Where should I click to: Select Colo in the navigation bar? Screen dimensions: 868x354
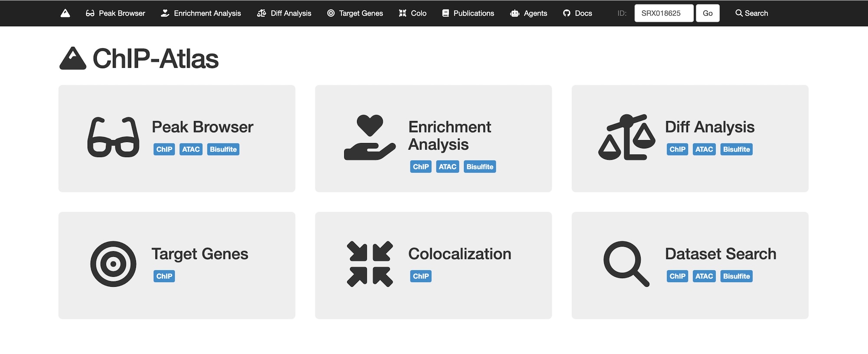tap(413, 13)
